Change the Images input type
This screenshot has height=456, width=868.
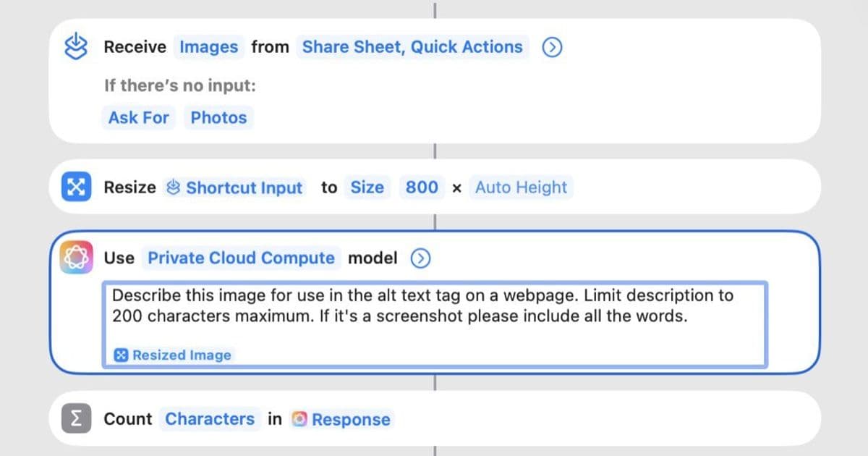[208, 47]
